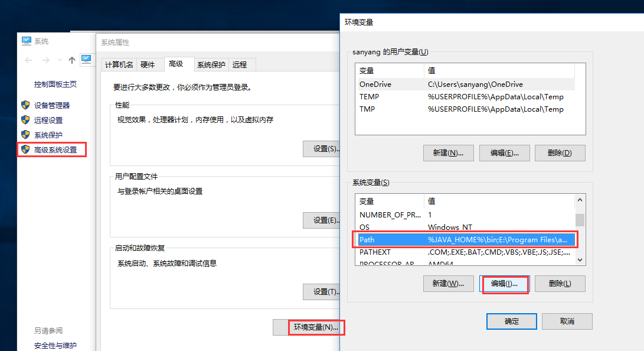Click shield icon beside 设备管理器
This screenshot has height=351, width=644.
25,105
